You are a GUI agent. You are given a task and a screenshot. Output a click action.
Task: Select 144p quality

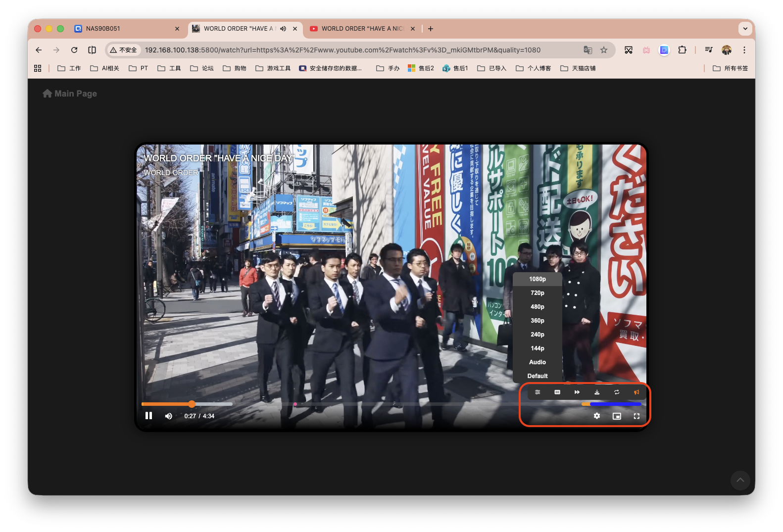pos(538,348)
